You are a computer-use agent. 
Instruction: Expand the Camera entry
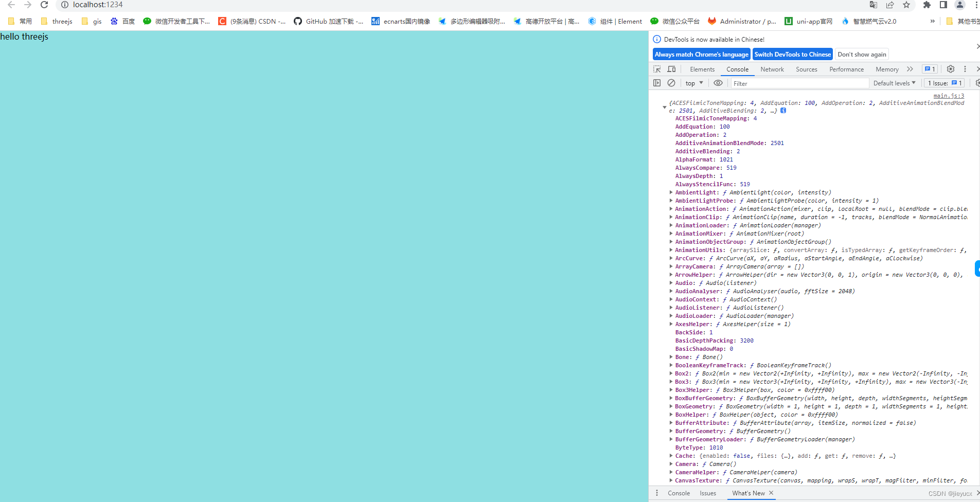tap(671, 464)
